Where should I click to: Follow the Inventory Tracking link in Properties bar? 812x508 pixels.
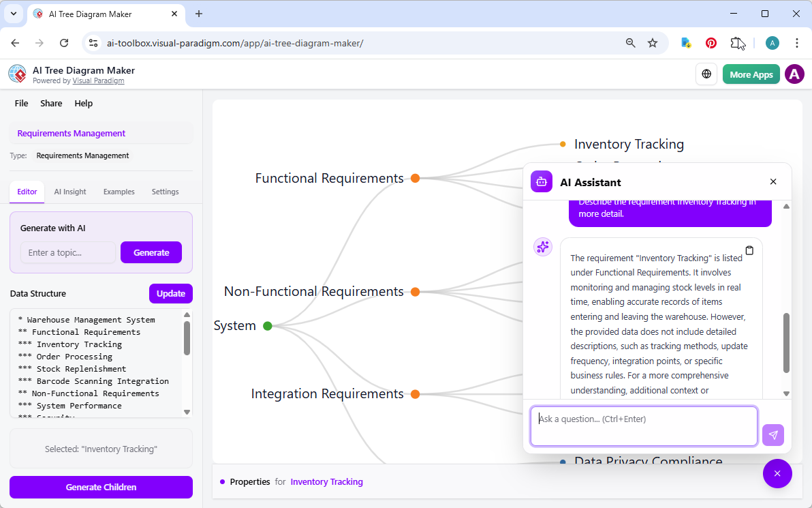click(x=326, y=481)
